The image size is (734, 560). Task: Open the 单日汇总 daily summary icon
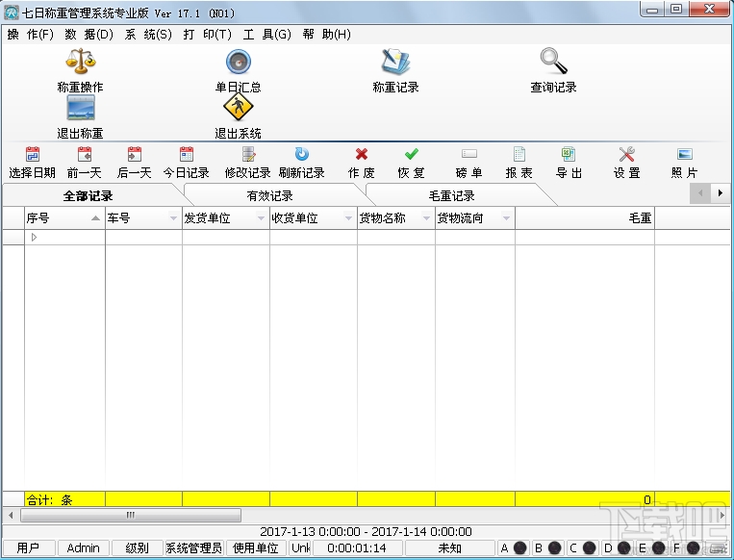tap(239, 62)
